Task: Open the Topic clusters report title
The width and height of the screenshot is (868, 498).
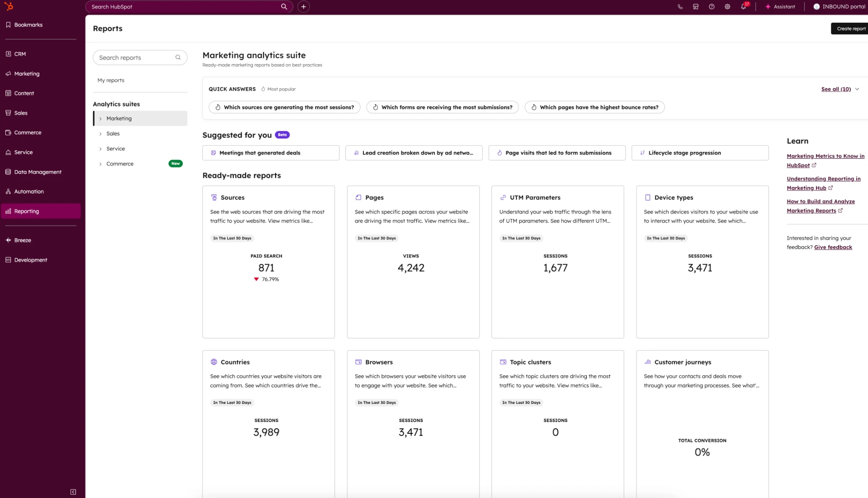Action: tap(530, 362)
